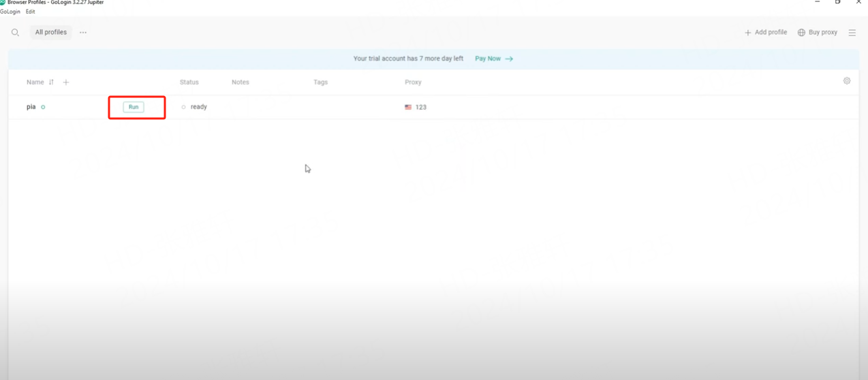This screenshot has height=380, width=868.
Task: Open the Edit menu
Action: pyautogui.click(x=31, y=12)
